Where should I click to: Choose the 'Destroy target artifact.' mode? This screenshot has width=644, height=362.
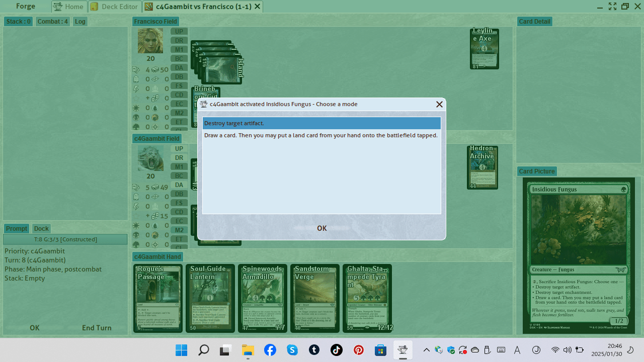321,123
